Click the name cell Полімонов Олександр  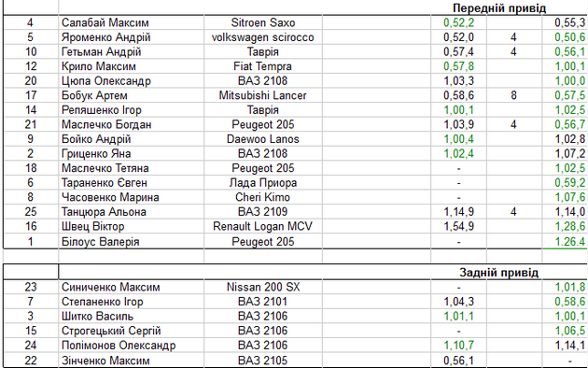131,346
